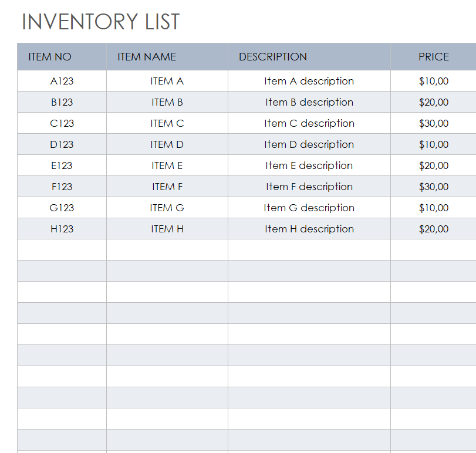Select cell containing A123
This screenshot has height=453, width=476.
tap(62, 81)
